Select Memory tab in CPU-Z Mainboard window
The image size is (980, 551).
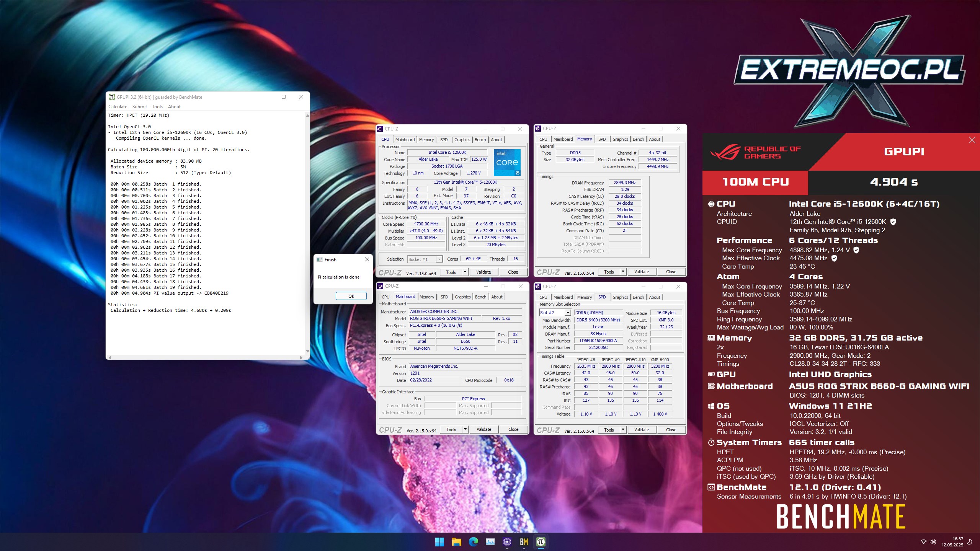point(427,297)
